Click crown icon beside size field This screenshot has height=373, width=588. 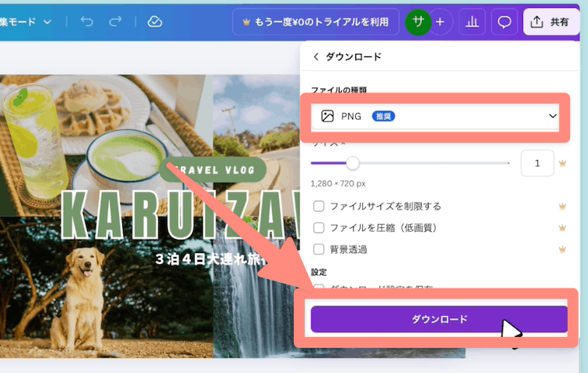[562, 164]
